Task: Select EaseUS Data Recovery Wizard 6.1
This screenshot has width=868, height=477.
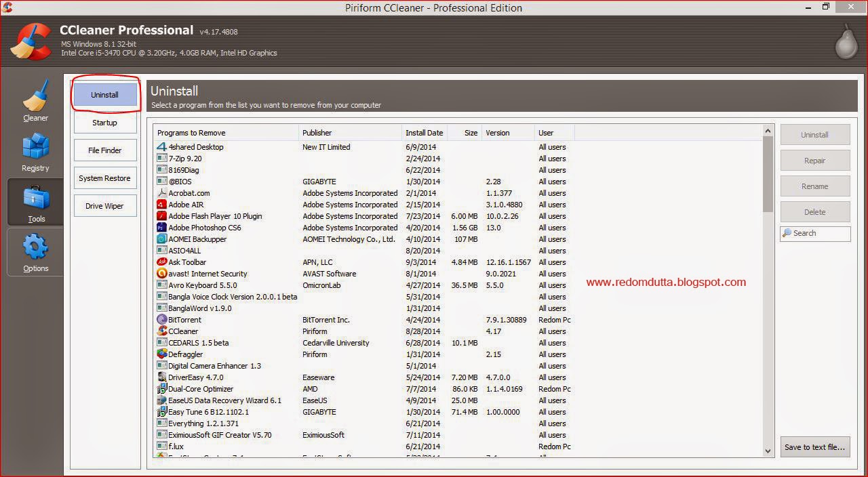Action: point(458,400)
